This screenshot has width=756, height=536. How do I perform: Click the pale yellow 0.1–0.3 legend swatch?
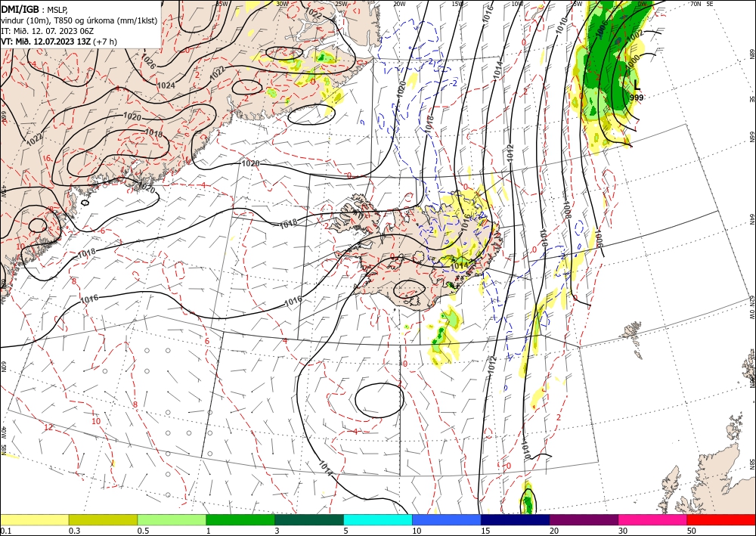point(34,519)
